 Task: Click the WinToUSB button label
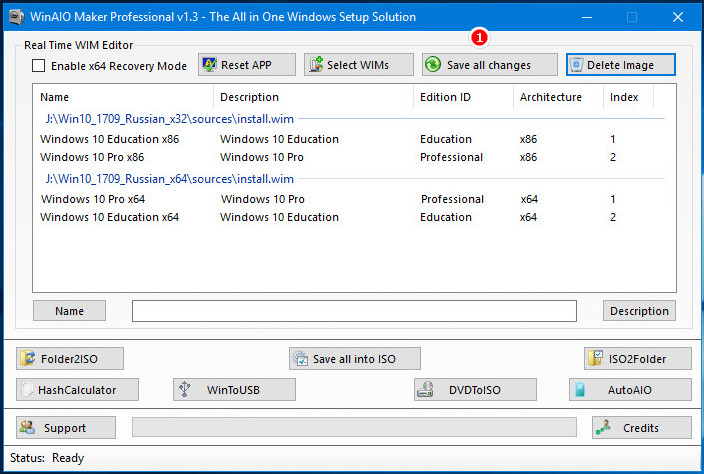(x=233, y=390)
